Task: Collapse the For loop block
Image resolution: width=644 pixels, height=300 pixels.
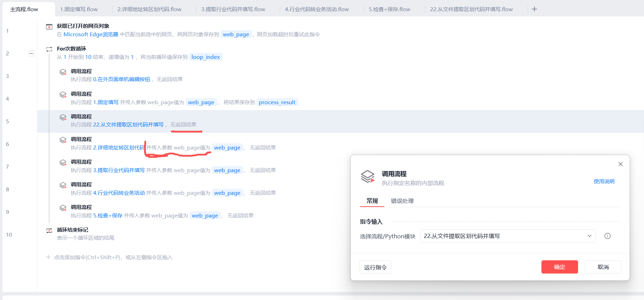Action: click(31, 53)
